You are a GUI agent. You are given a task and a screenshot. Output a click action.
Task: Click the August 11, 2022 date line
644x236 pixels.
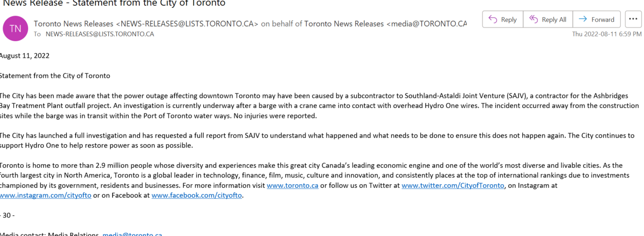25,56
